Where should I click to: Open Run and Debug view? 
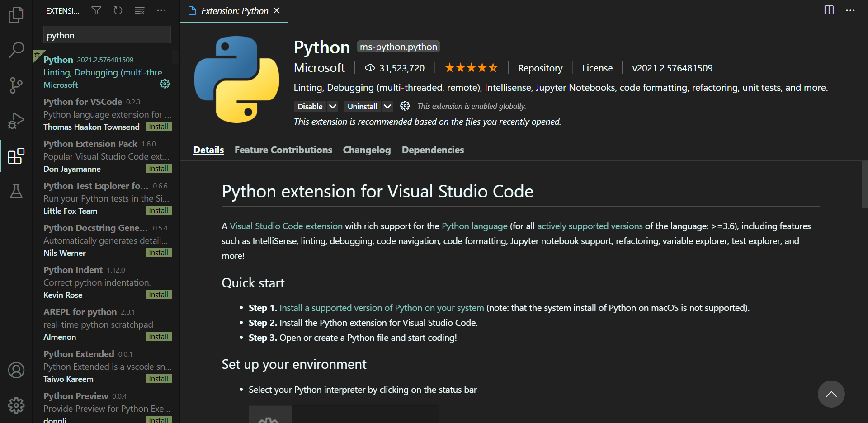16,121
